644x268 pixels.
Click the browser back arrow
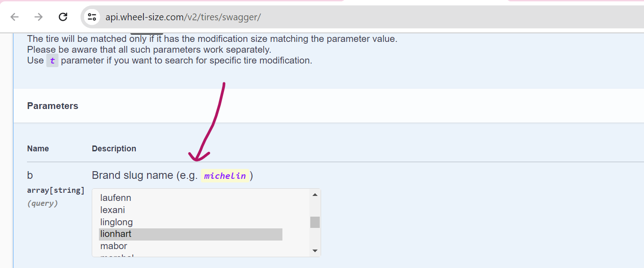coord(15,17)
